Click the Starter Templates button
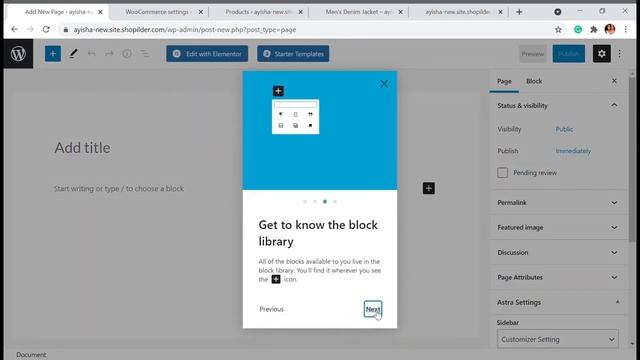The width and height of the screenshot is (640, 360). [x=293, y=53]
